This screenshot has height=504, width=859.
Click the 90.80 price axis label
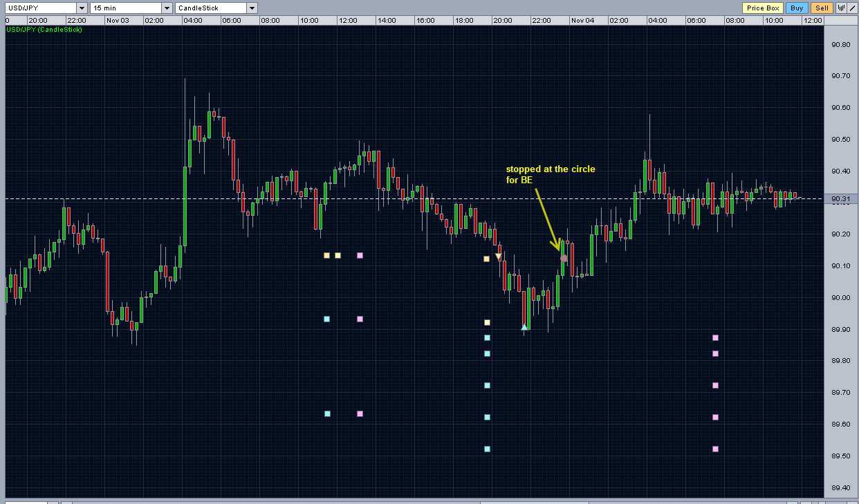(x=840, y=45)
